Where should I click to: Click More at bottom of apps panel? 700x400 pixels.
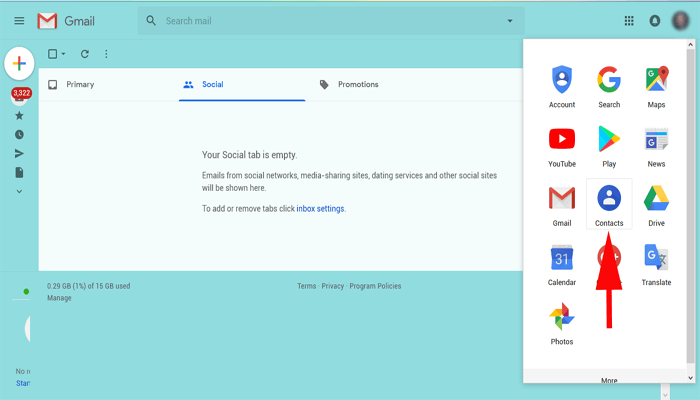coord(609,380)
